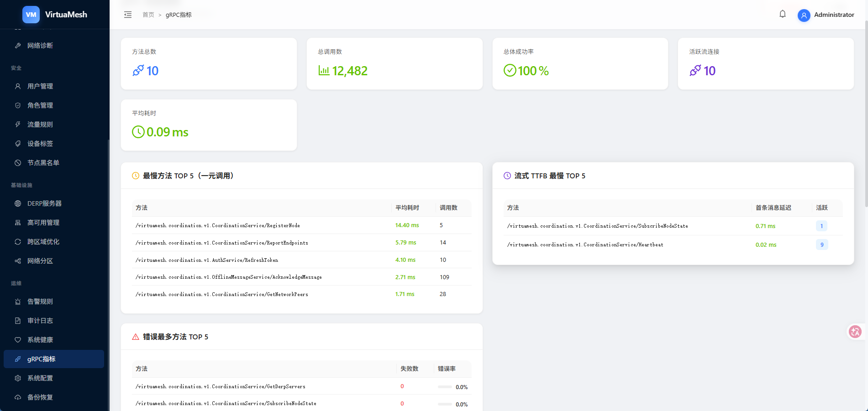Screen dimensions: 868x411
Task: Click the bar chart icon in 总调用数 card
Action: coord(324,71)
